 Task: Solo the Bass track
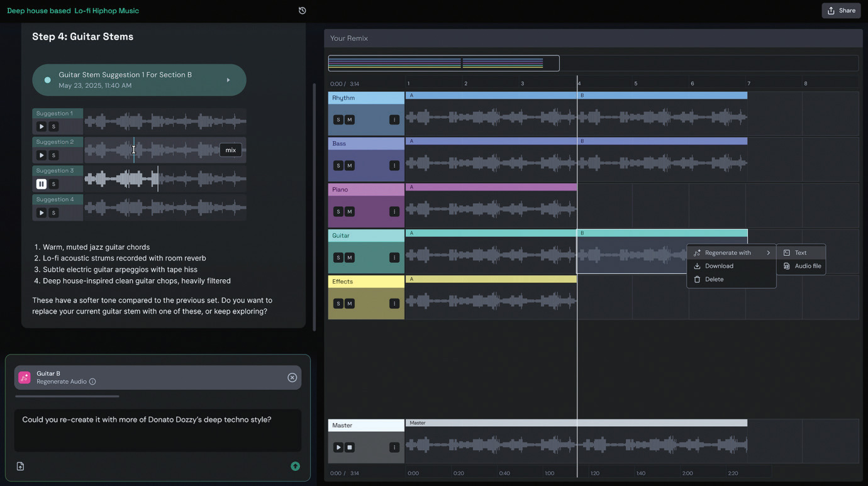coord(338,166)
